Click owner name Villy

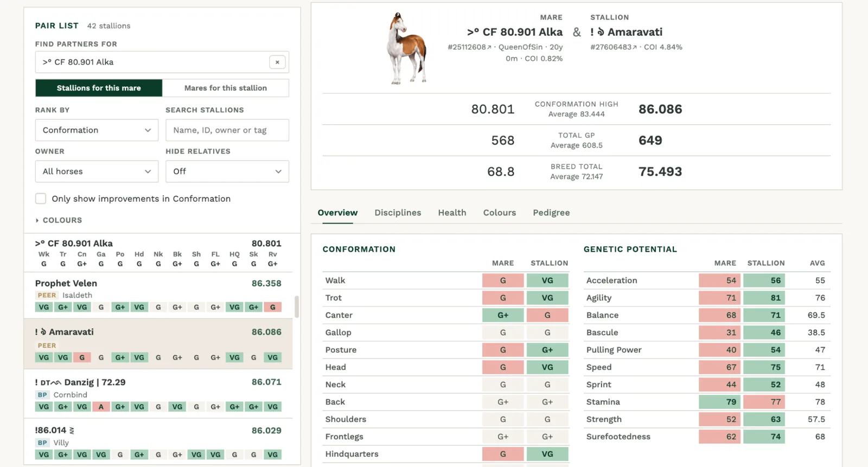pos(61,443)
